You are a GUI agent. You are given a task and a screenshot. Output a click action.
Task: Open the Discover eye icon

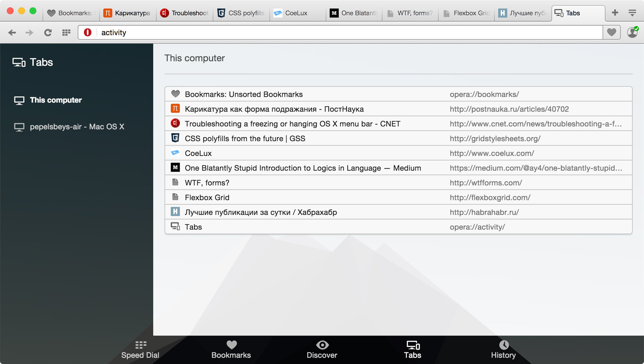(322, 345)
